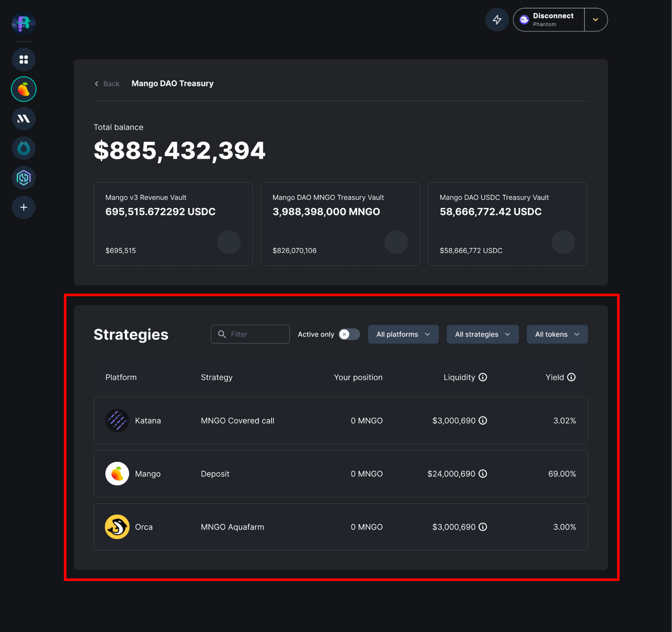This screenshot has height=632, width=672.
Task: Click token circle on USDC Treasury Vault card
Action: point(563,242)
